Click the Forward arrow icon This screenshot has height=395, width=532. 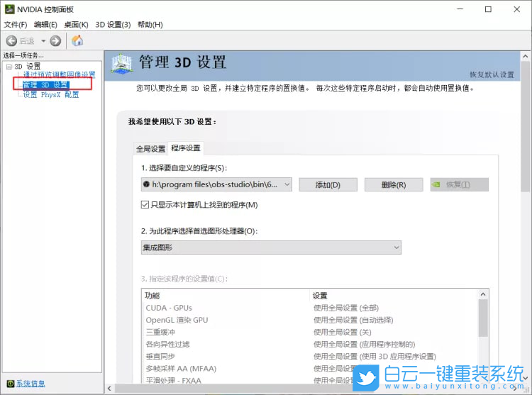[55, 41]
